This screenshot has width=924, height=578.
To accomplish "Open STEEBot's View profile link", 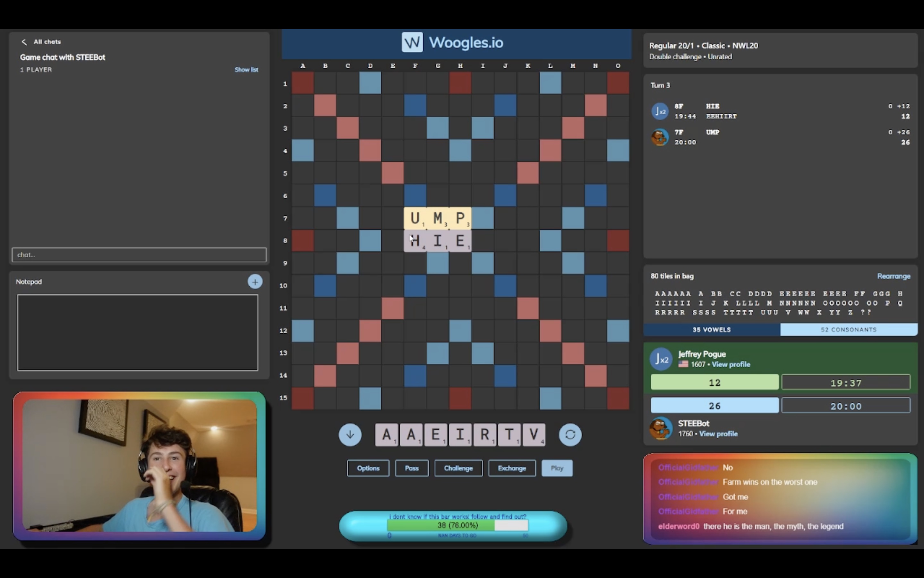I will coord(718,434).
